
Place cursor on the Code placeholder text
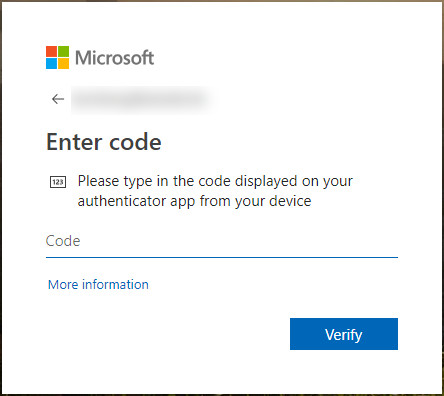63,241
